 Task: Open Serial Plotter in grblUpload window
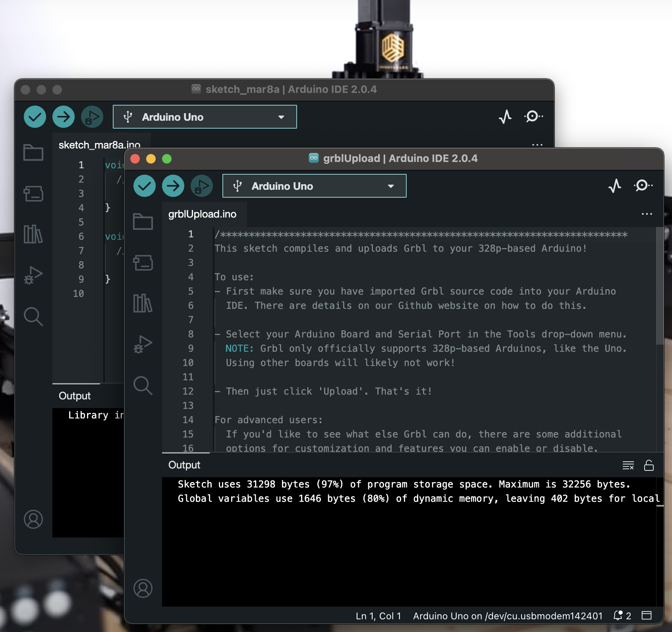(x=615, y=186)
